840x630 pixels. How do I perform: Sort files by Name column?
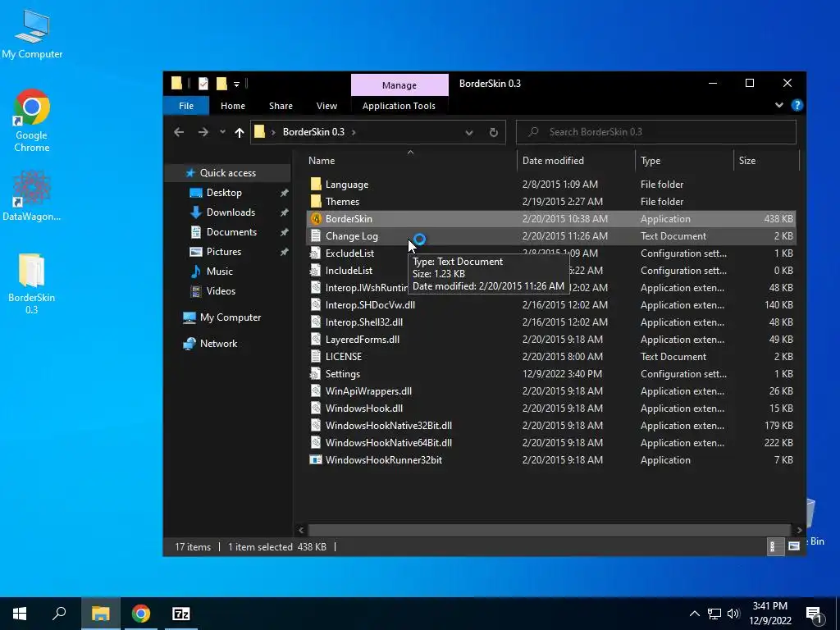[x=410, y=160]
